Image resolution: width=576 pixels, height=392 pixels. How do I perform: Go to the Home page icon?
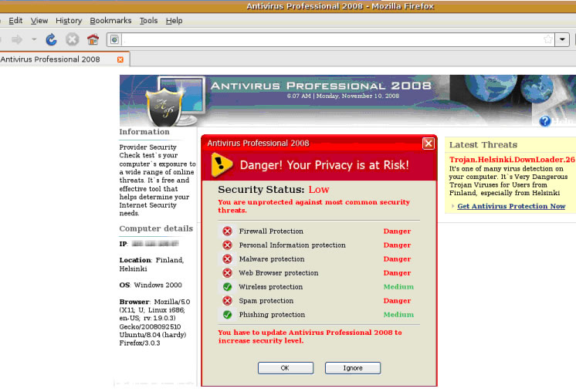[93, 39]
